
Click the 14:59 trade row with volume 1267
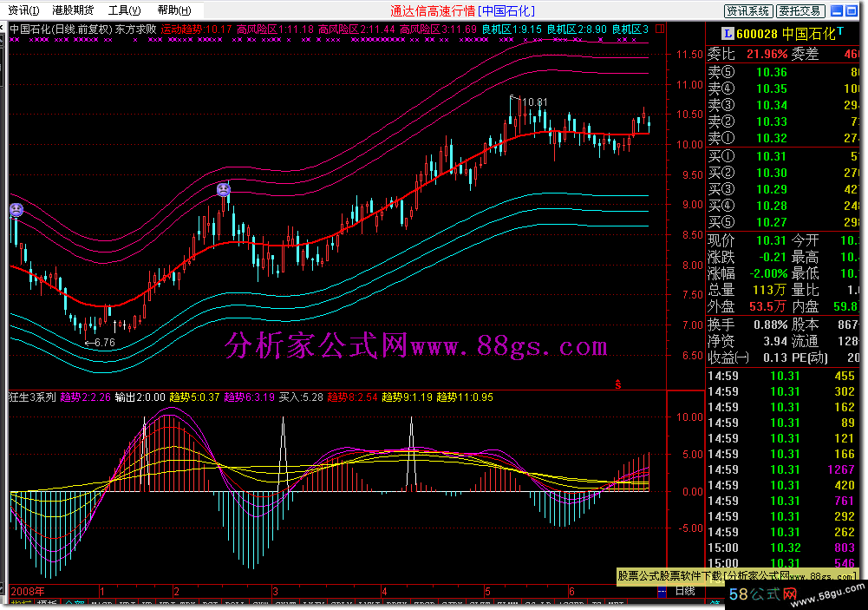pyautogui.click(x=782, y=469)
